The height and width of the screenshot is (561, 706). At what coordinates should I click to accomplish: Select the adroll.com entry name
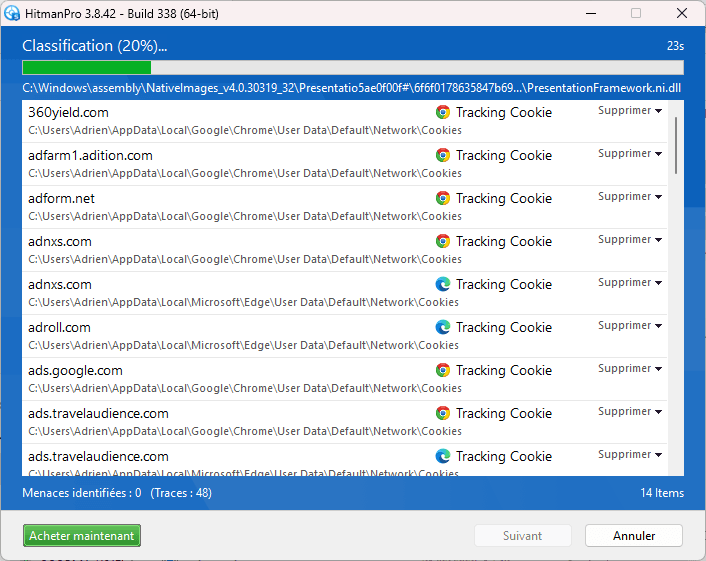(x=59, y=327)
